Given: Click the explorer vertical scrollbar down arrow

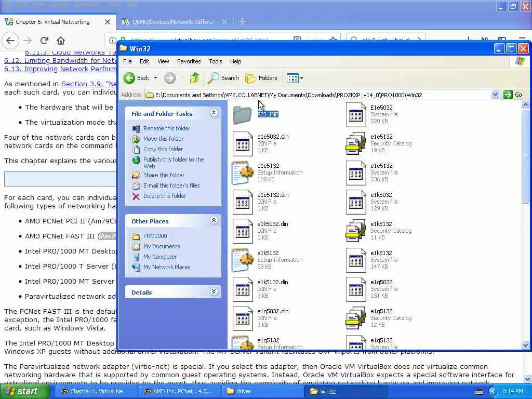Looking at the screenshot, I should point(525,345).
